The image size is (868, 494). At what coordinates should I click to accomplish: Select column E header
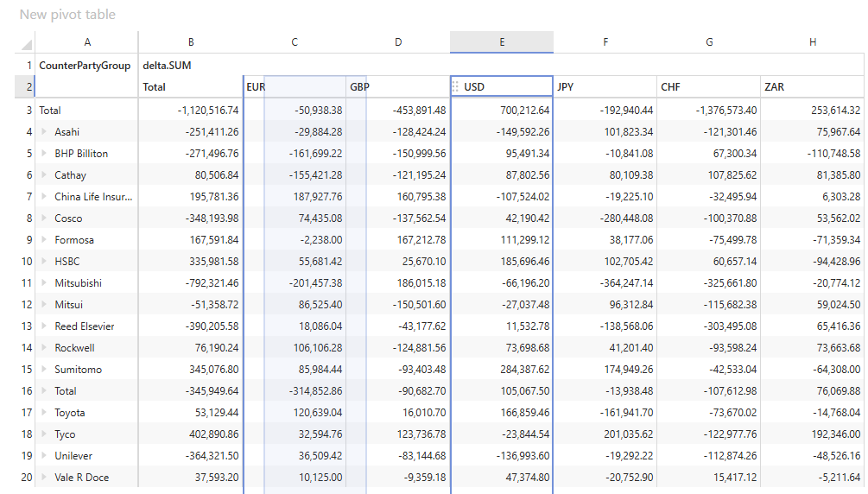pyautogui.click(x=502, y=42)
